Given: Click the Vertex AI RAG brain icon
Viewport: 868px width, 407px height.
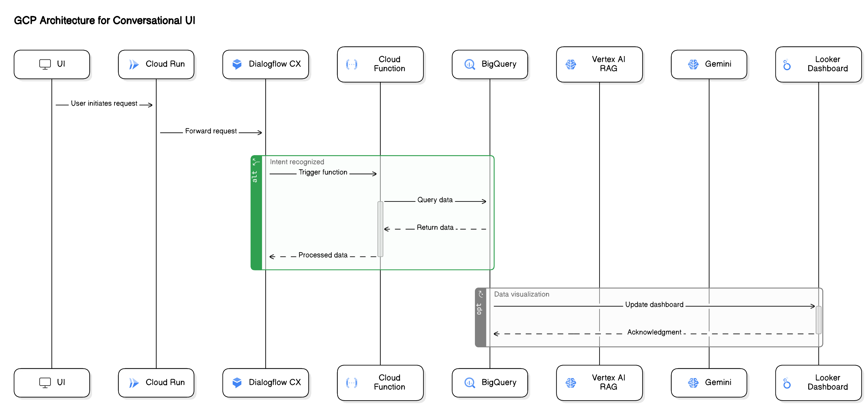Looking at the screenshot, I should [571, 64].
